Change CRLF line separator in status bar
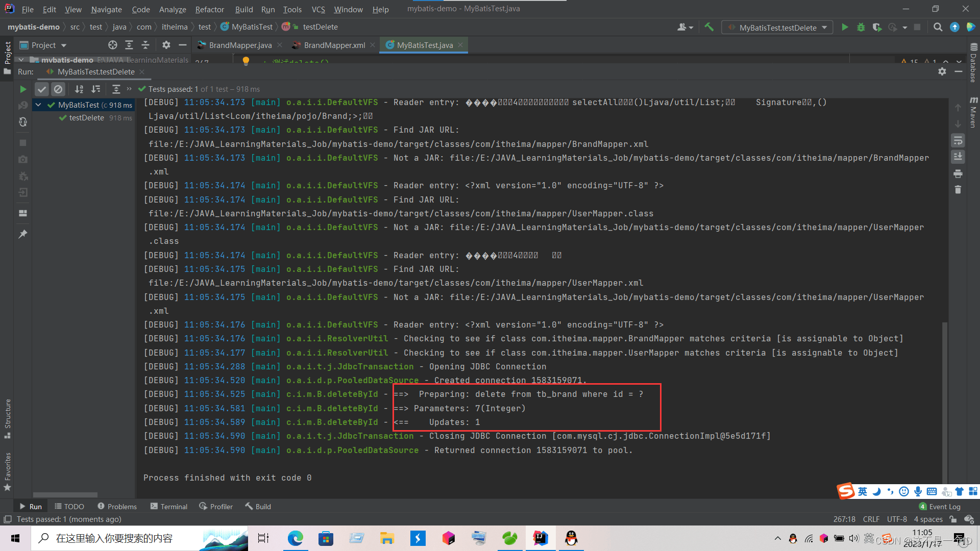980x551 pixels. pyautogui.click(x=871, y=519)
